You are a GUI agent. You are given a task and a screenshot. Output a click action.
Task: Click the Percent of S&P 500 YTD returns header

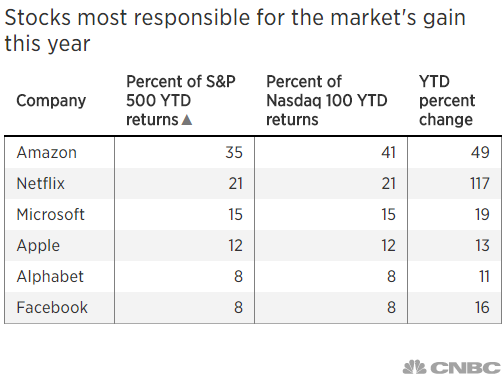(x=181, y=100)
